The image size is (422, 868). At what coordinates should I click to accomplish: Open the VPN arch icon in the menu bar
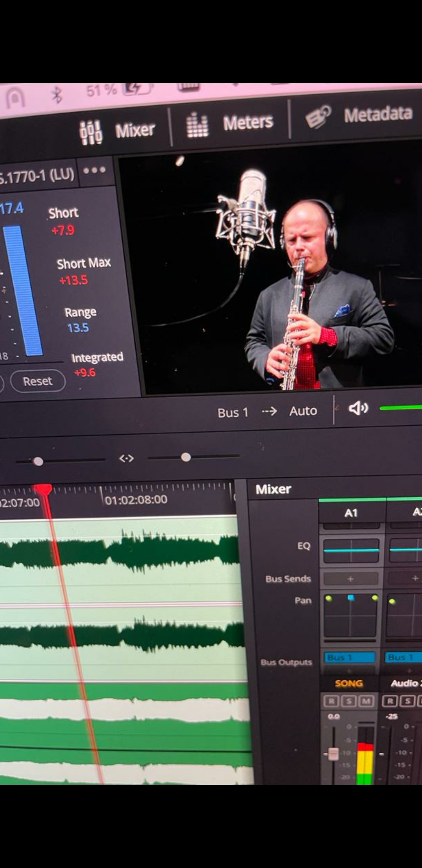[x=16, y=98]
